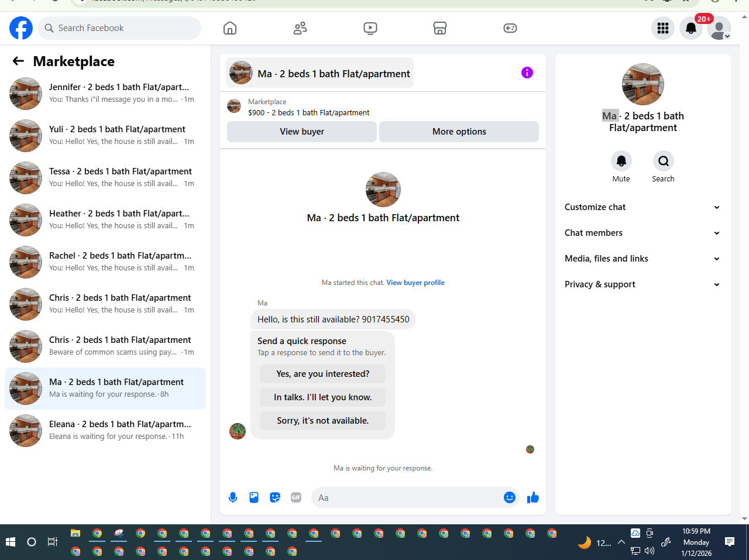Open Rachel's conversation in the list
The width and height of the screenshot is (749, 560).
click(105, 262)
